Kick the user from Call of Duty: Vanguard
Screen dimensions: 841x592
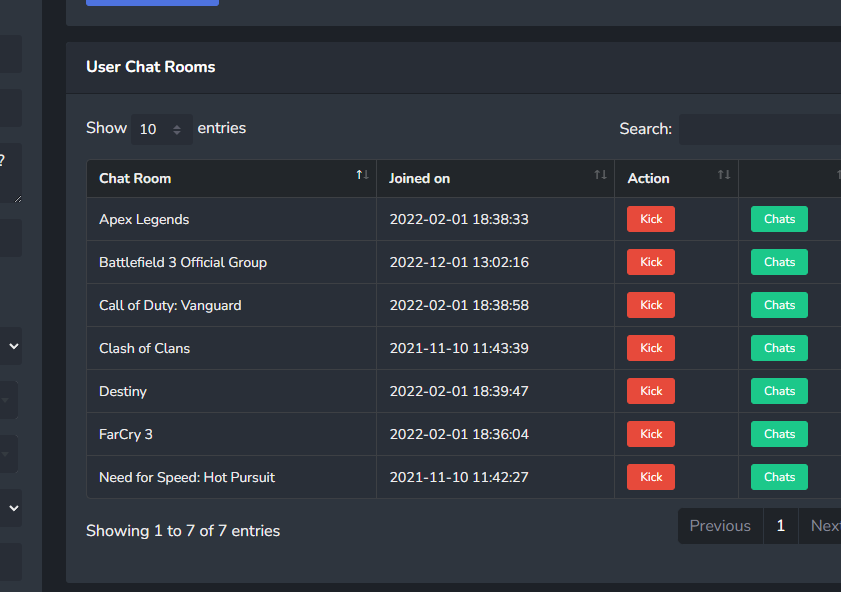point(650,304)
